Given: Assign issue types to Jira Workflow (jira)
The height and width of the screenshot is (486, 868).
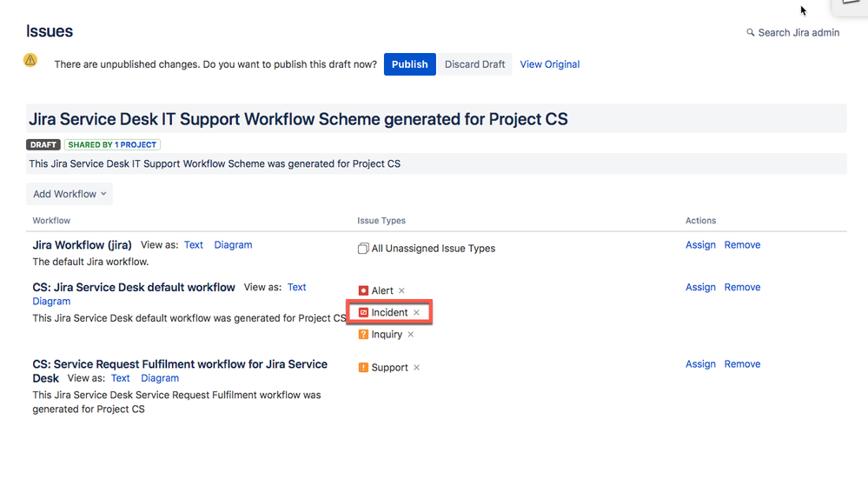Looking at the screenshot, I should point(700,245).
